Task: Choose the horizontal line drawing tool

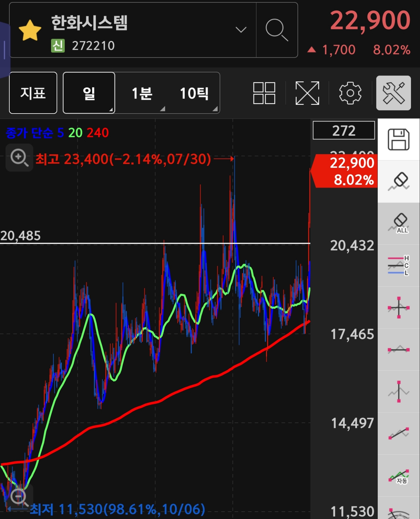Action: point(399,350)
